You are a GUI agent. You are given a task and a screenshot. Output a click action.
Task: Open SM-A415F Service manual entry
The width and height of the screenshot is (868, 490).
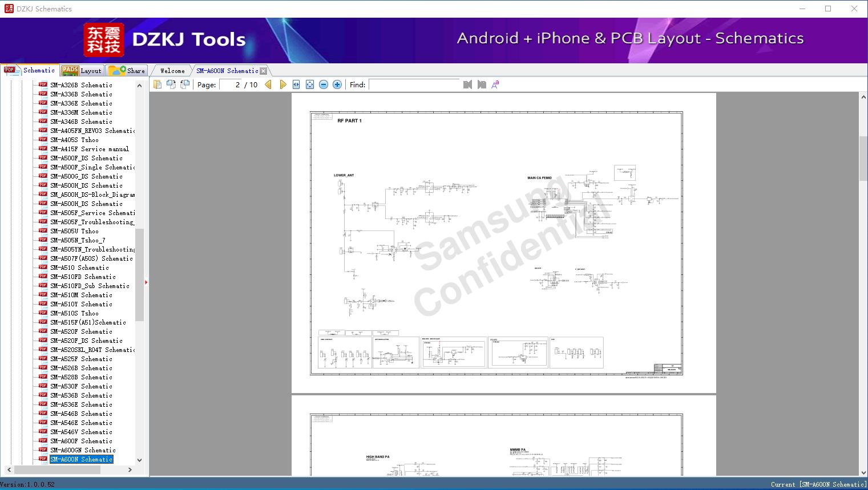tap(90, 149)
